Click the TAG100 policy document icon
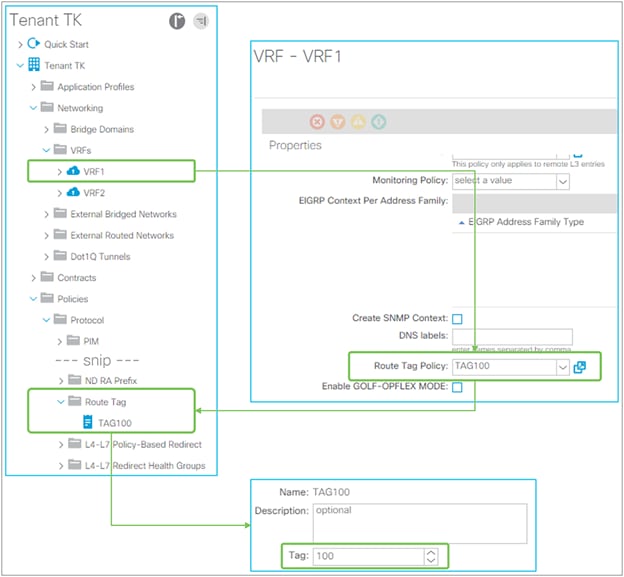 click(x=88, y=422)
